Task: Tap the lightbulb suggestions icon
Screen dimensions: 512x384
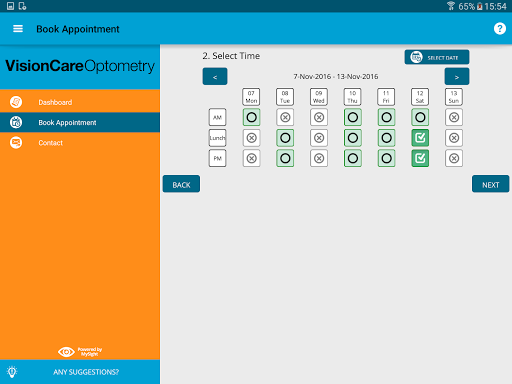Action: (12, 372)
